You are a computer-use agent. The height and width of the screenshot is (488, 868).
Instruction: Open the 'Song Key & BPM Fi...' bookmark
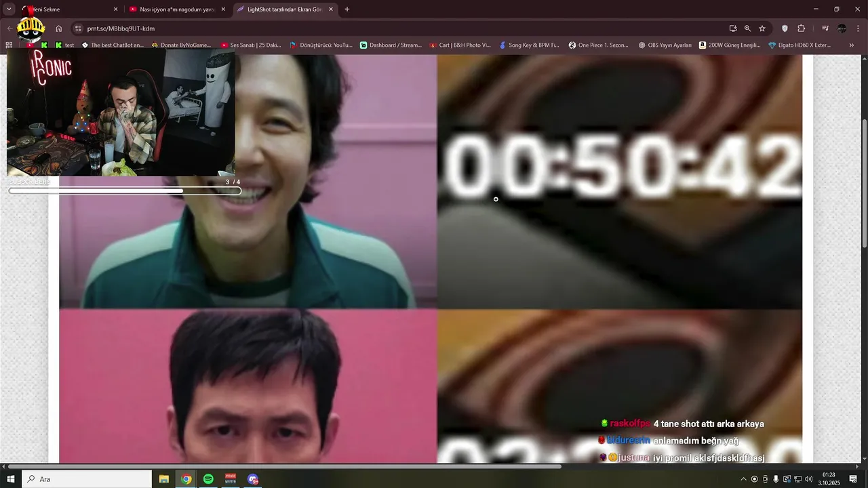[x=529, y=45]
